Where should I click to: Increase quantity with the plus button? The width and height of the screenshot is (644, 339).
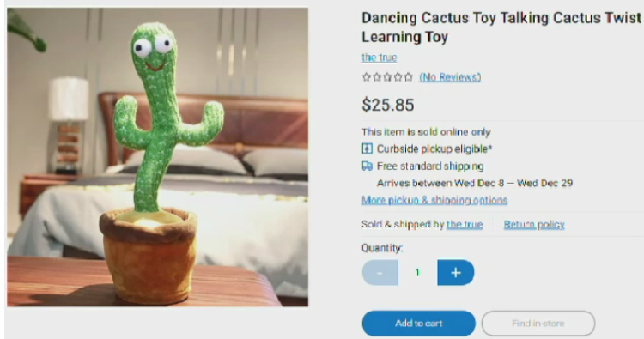pos(455,273)
